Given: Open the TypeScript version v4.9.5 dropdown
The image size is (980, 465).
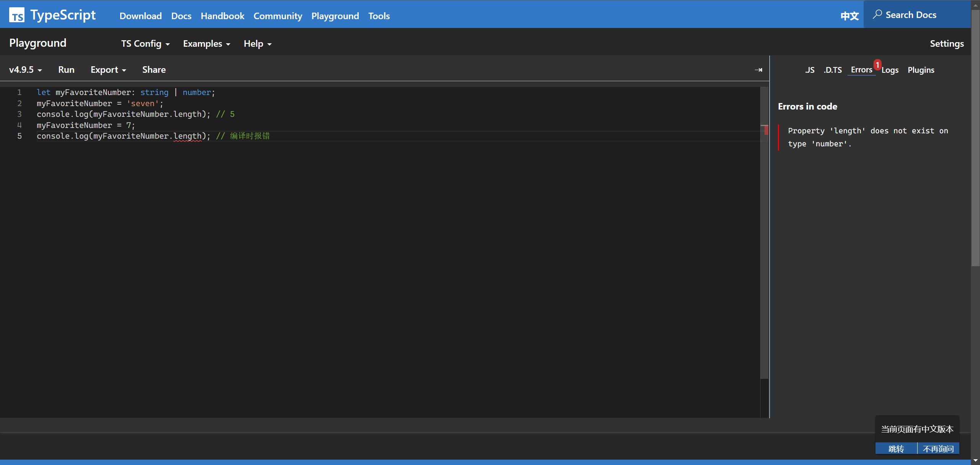Looking at the screenshot, I should (25, 70).
